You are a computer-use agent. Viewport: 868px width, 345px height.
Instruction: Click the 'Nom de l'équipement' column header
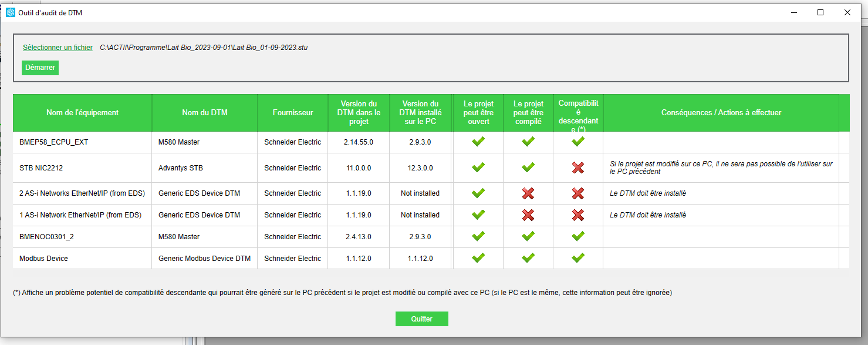coord(82,113)
